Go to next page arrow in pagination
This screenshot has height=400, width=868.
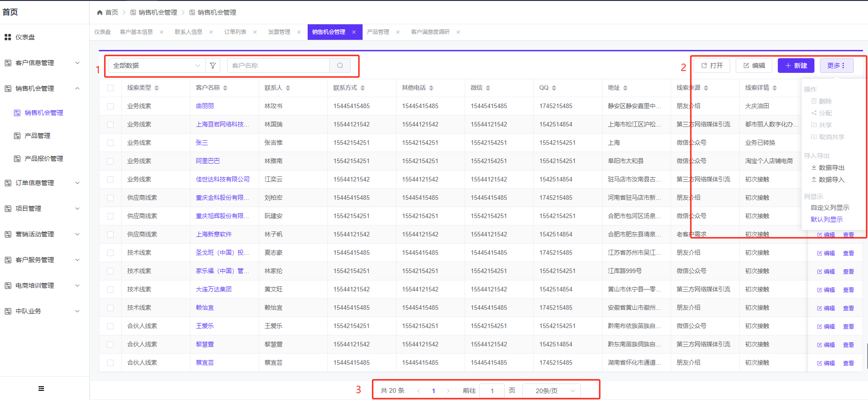(448, 391)
